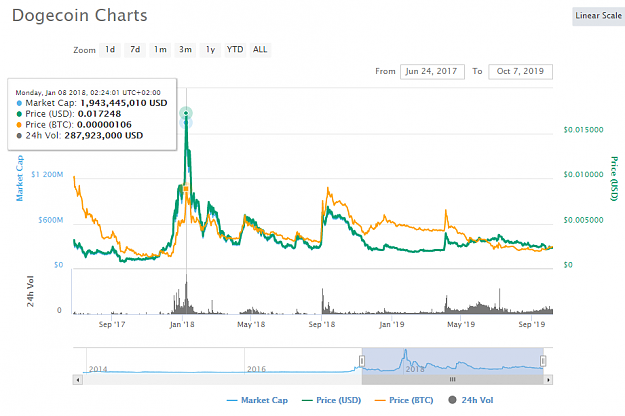Click tooltip Price (USD) value 0.017248
625x416 pixels.
tap(99, 114)
